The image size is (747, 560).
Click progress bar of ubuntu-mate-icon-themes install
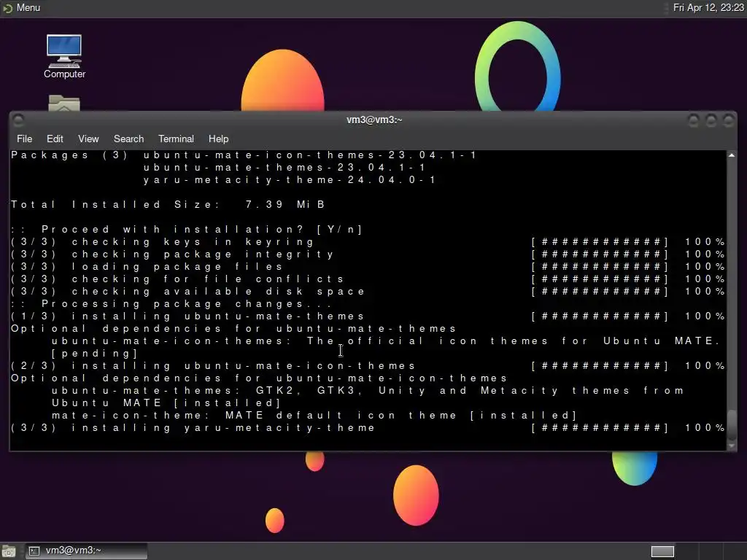pos(600,366)
